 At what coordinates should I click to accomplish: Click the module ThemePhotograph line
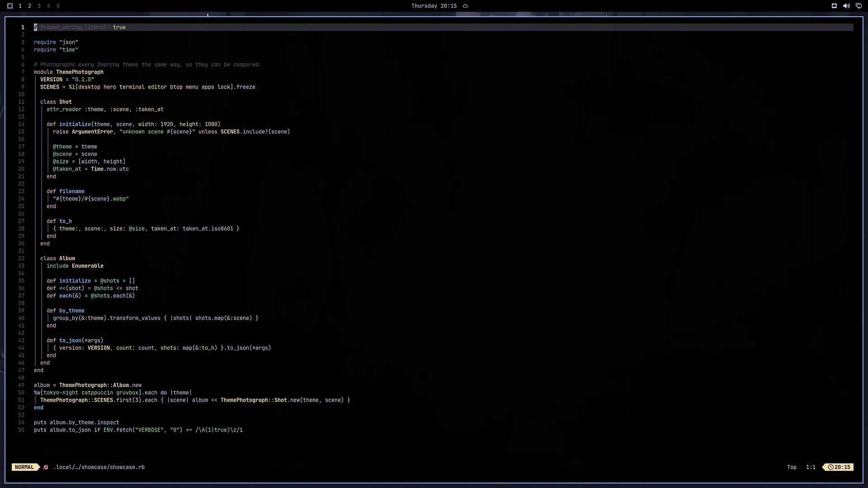pos(69,72)
